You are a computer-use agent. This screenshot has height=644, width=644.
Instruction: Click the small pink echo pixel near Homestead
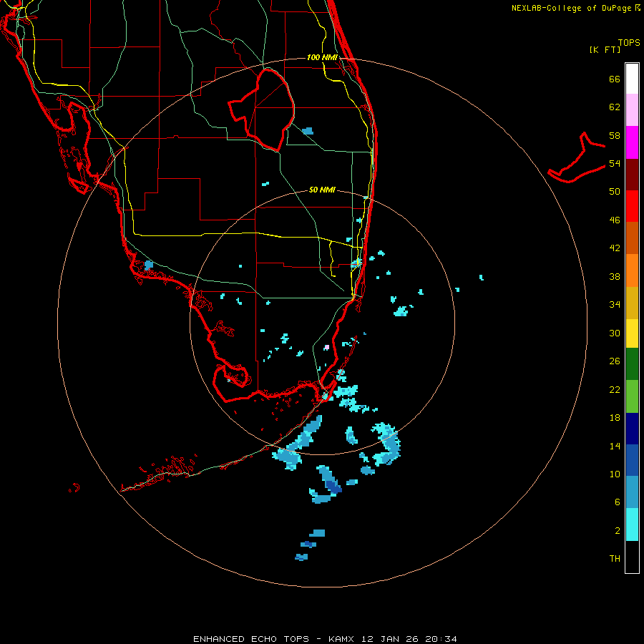(x=326, y=347)
